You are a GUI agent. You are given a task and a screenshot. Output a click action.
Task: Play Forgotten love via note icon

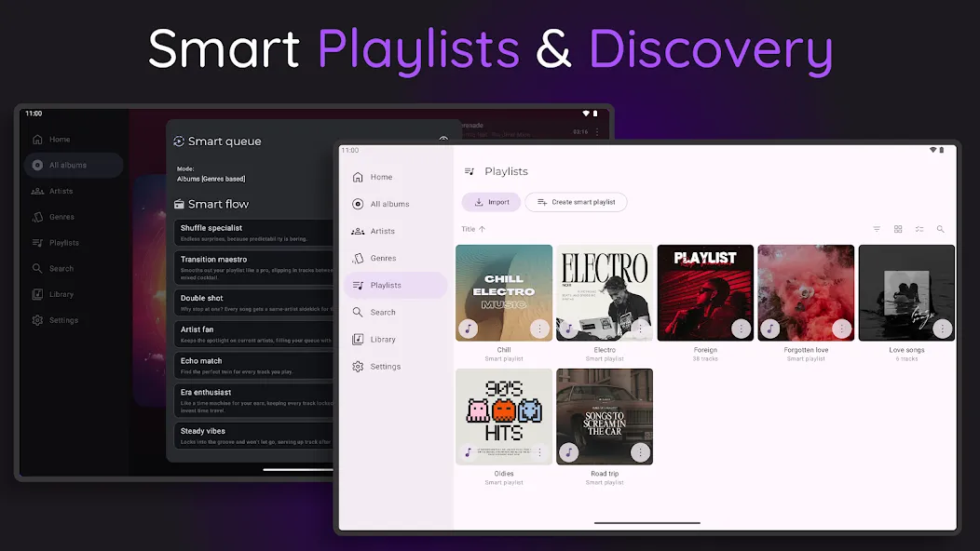pos(770,329)
